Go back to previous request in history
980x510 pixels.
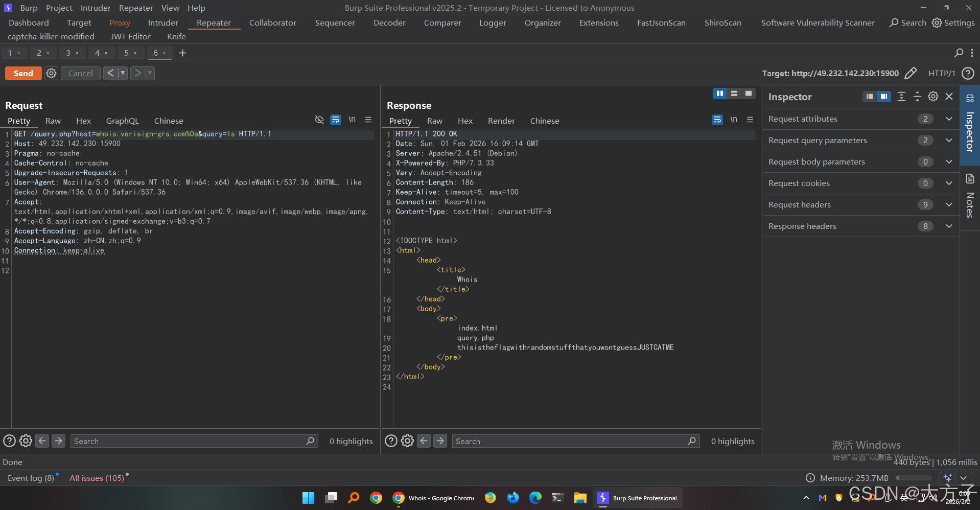[x=110, y=73]
